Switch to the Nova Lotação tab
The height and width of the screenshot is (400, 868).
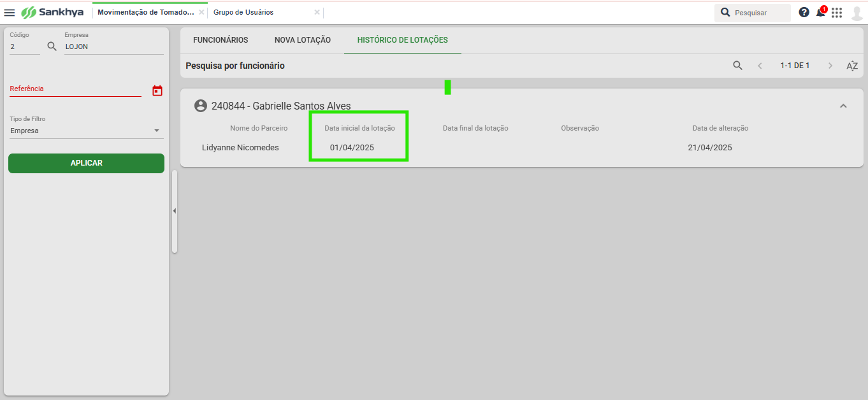(303, 40)
